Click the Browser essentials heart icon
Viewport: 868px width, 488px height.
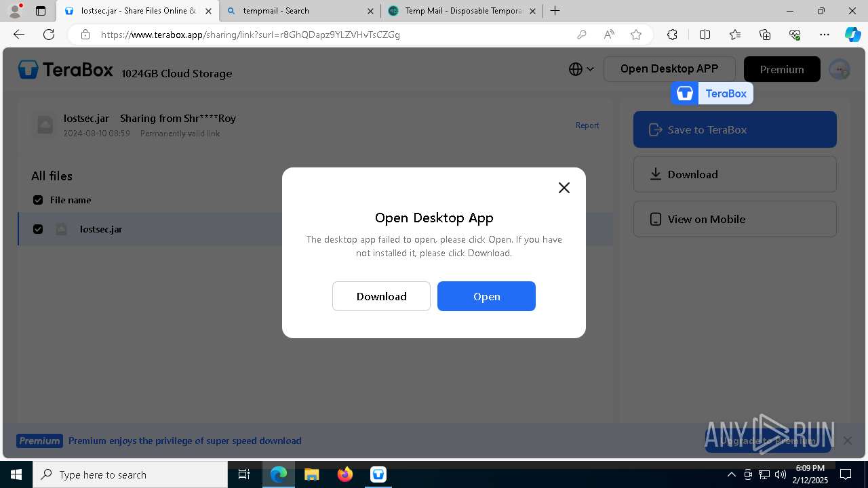click(795, 35)
